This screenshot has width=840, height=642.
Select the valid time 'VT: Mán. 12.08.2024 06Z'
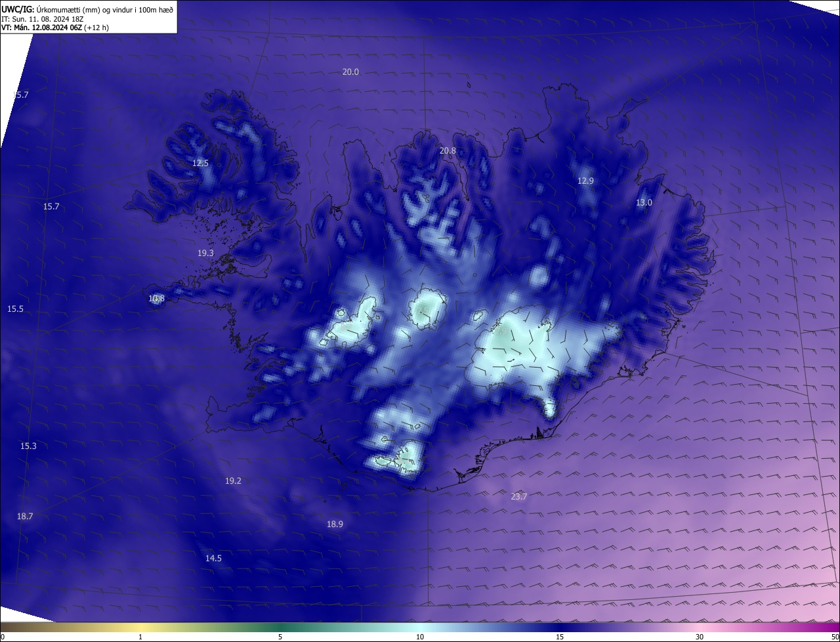[x=41, y=28]
